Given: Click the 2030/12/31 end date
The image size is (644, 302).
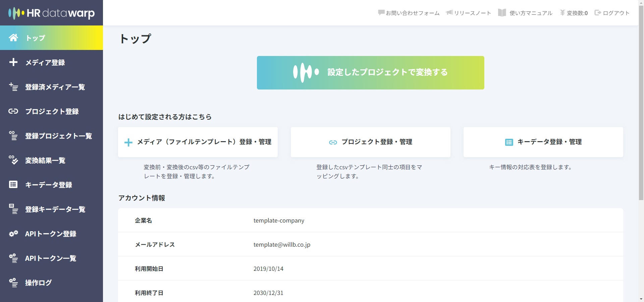Looking at the screenshot, I should (x=268, y=293).
